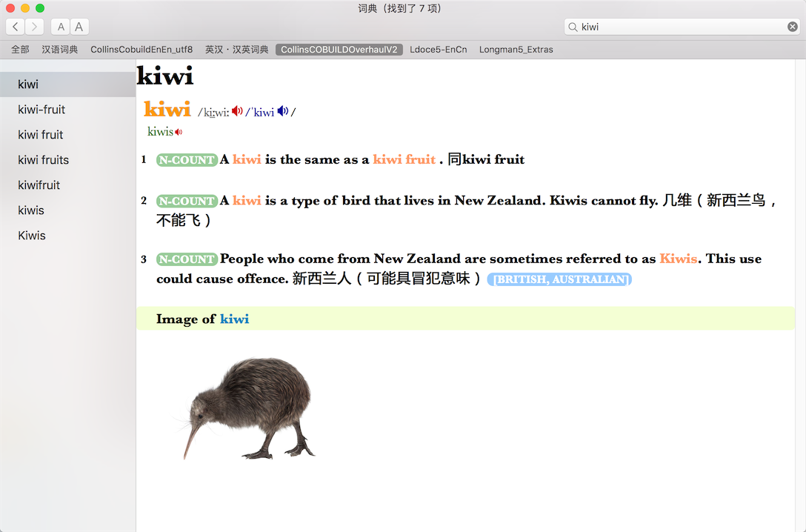
Task: Play the red British pronunciation audio
Action: coord(237,111)
